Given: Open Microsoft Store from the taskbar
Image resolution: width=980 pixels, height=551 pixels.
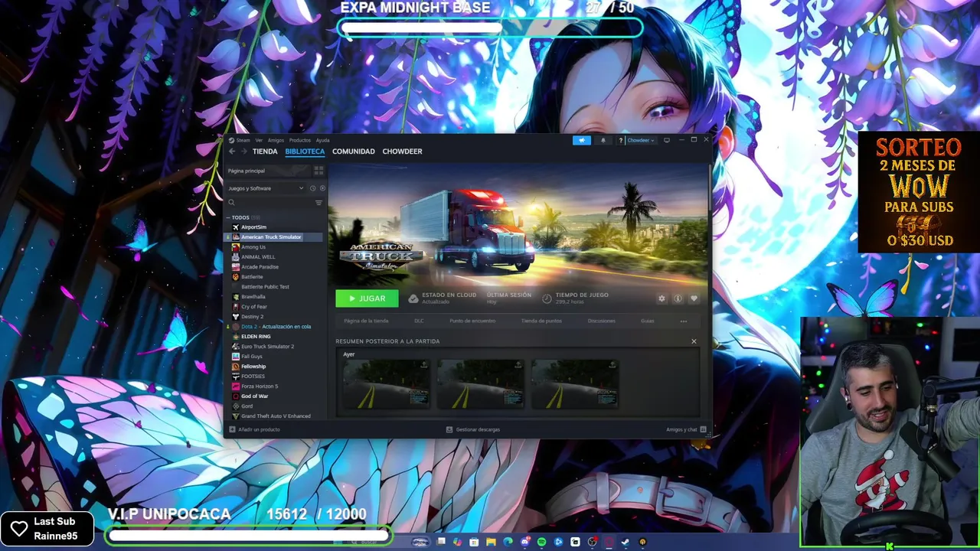Looking at the screenshot, I should point(474,543).
